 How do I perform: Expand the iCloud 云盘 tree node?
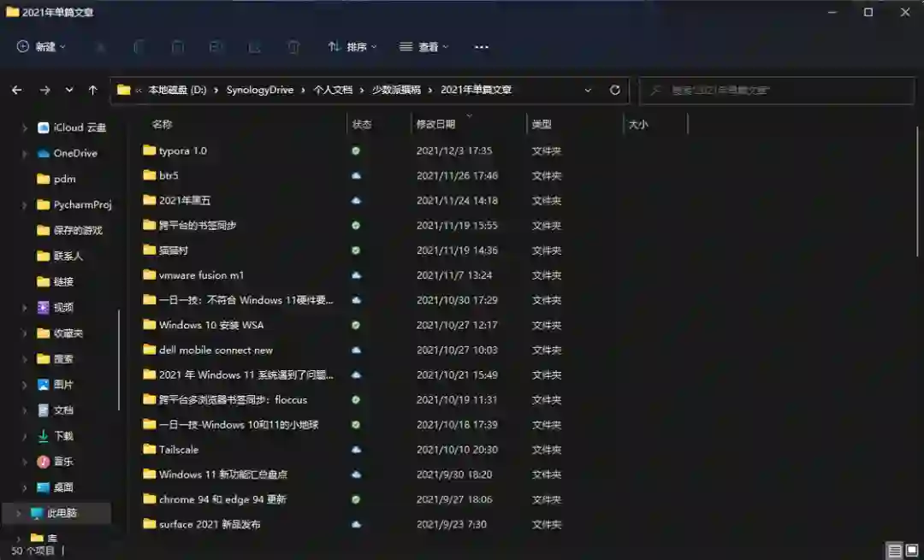click(24, 127)
